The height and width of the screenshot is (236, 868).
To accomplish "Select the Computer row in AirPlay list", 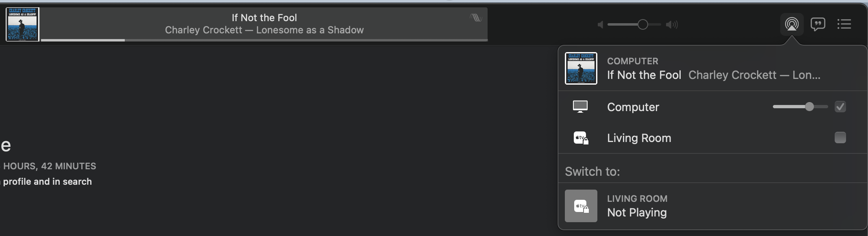I will click(713, 107).
